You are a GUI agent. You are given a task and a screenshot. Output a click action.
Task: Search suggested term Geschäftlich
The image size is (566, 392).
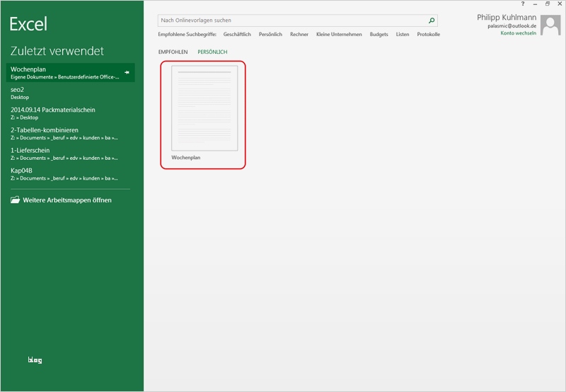coord(237,34)
